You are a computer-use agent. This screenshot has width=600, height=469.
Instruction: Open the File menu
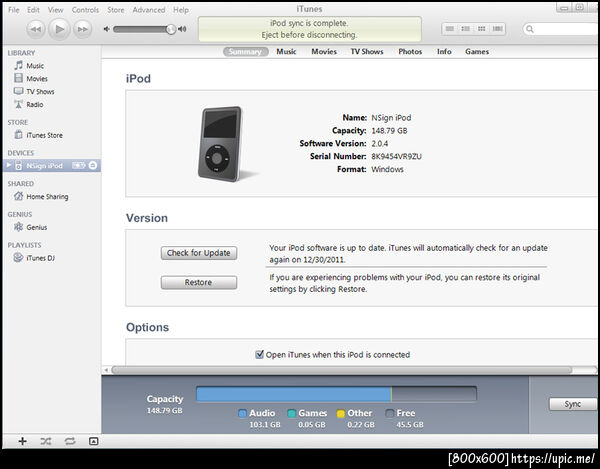pos(14,10)
